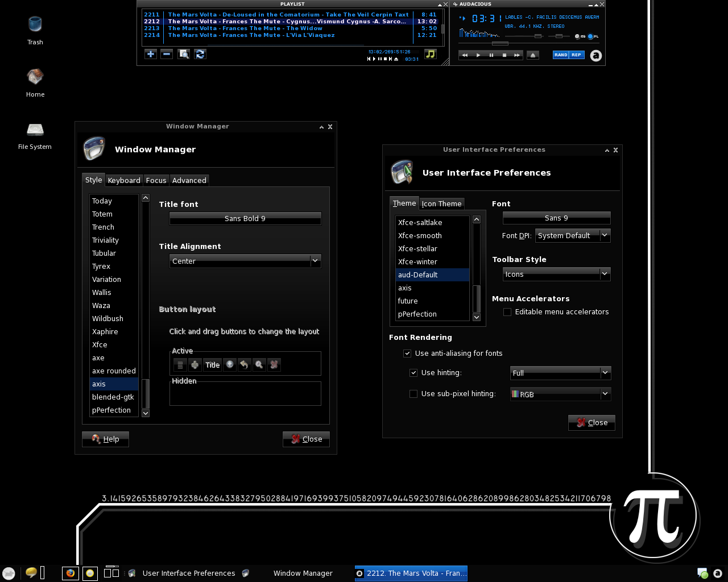Click the theme list scroll-down arrow
Viewport: 728px width, 582px height.
tap(477, 317)
